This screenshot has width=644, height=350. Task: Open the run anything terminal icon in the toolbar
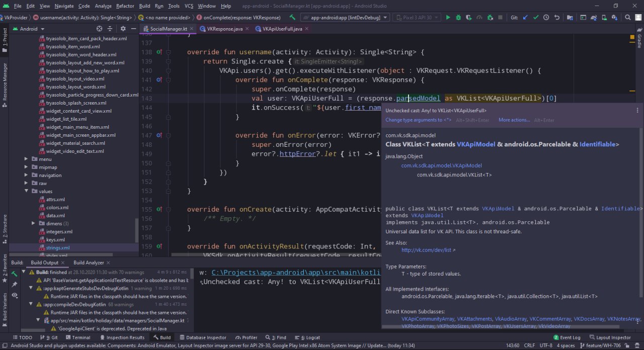point(583,18)
